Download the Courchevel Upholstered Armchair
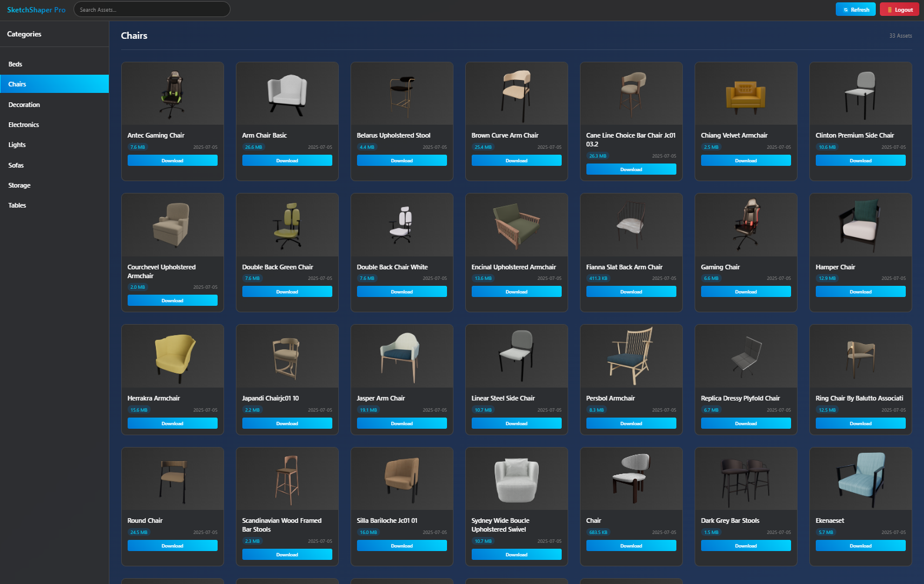The height and width of the screenshot is (584, 924). point(172,301)
